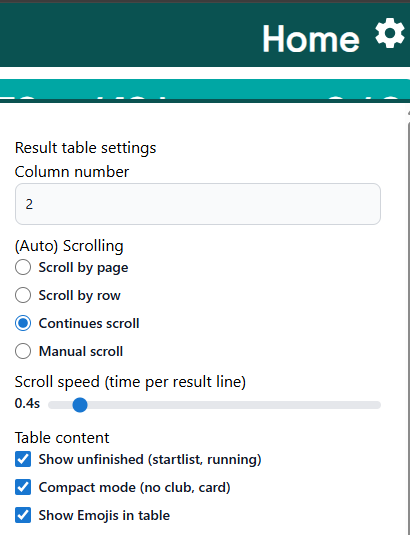Click the teal results header bar
410x535 pixels.
tap(205, 89)
